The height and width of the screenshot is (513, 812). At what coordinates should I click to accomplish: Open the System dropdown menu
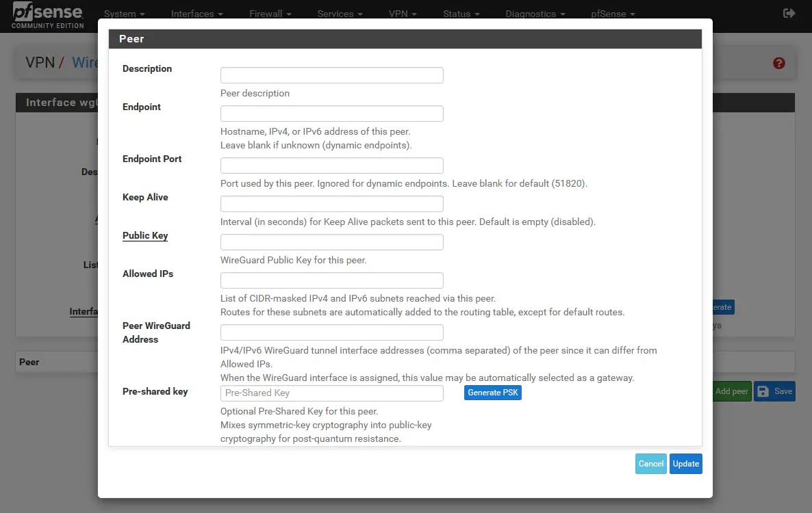tap(124, 14)
